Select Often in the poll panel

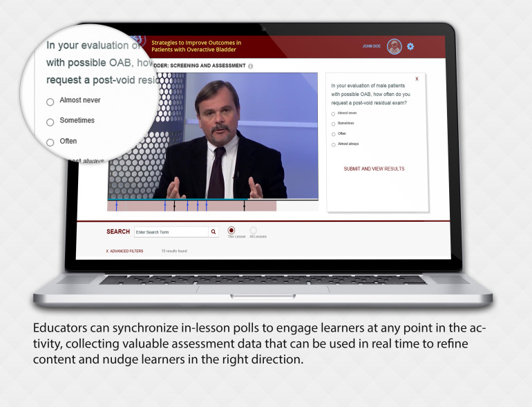point(333,135)
